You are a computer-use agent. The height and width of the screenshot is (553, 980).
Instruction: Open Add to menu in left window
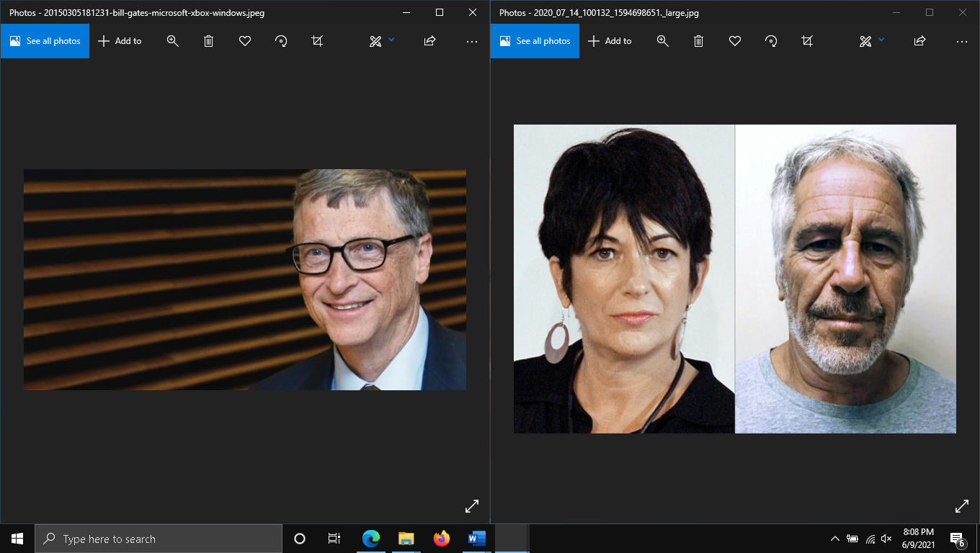point(120,41)
